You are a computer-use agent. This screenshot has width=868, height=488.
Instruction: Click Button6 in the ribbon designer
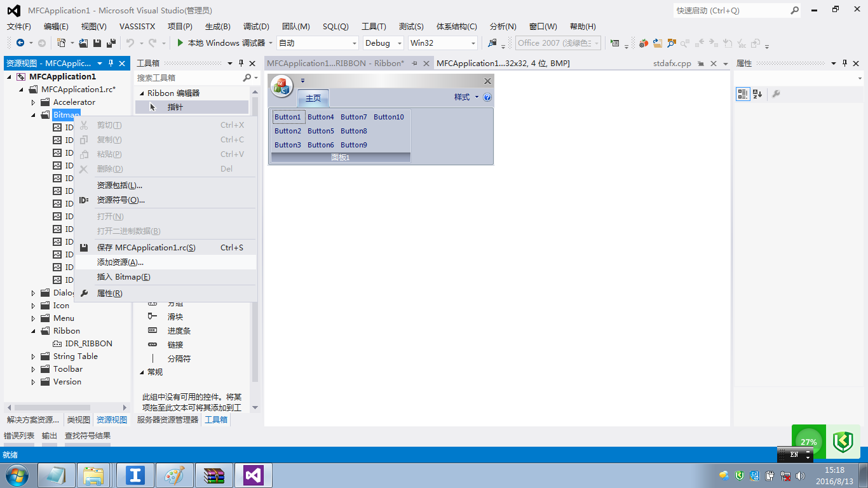(x=321, y=145)
